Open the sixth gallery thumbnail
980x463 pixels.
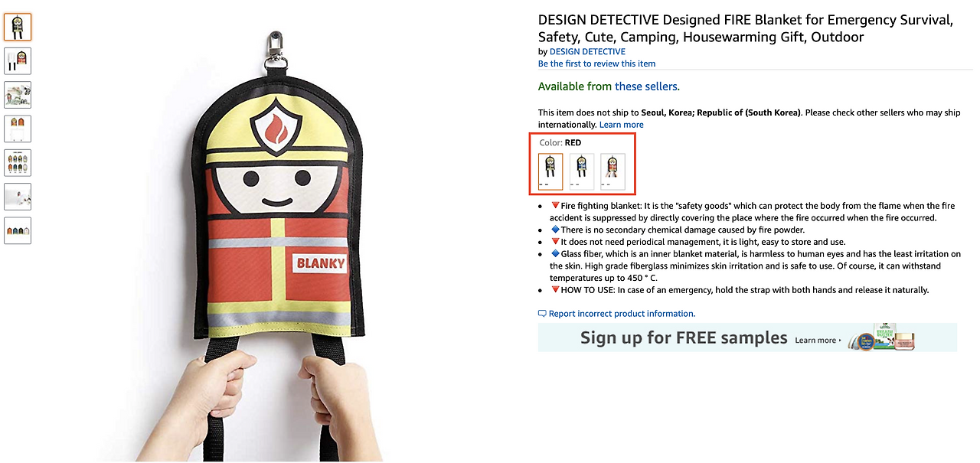(18, 197)
